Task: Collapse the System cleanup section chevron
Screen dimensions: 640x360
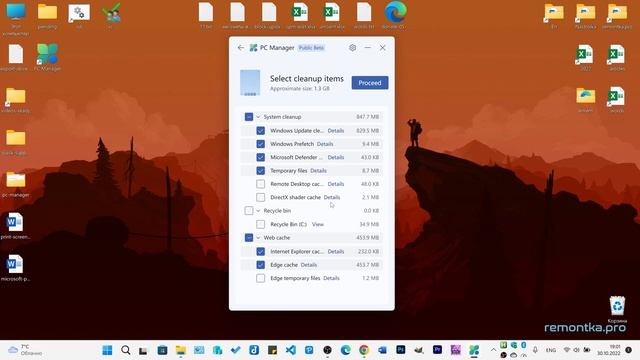Action: tap(258, 117)
